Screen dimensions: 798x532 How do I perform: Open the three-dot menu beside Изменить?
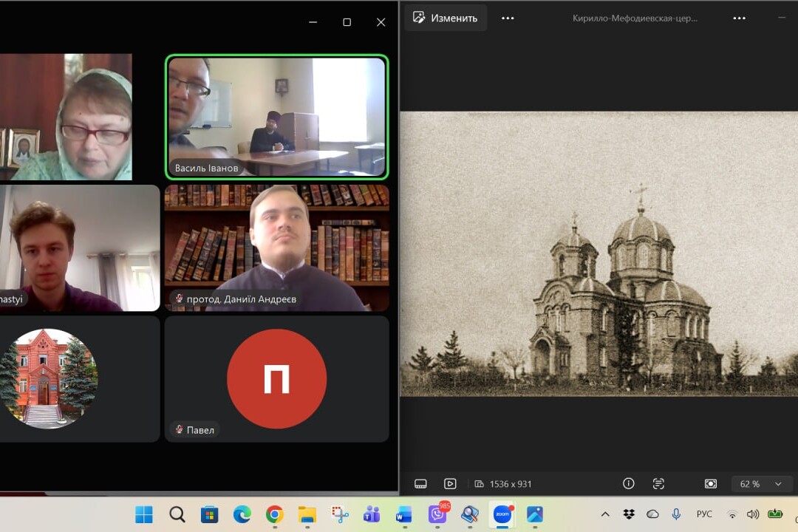click(x=508, y=18)
